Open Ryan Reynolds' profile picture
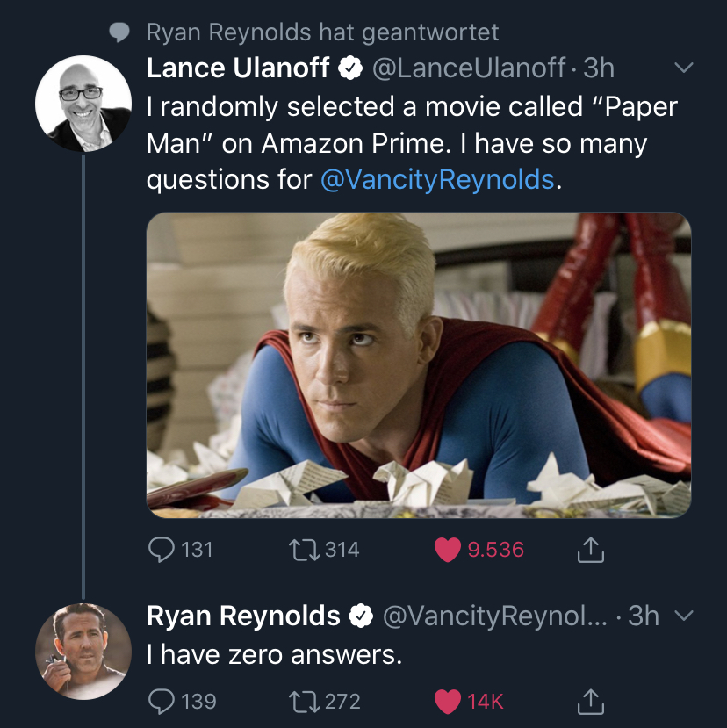727x728 pixels. coord(83,652)
